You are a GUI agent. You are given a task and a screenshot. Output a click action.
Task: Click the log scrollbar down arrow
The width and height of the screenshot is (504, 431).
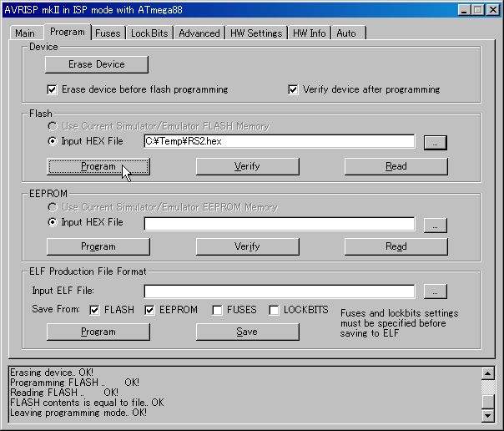[x=488, y=415]
